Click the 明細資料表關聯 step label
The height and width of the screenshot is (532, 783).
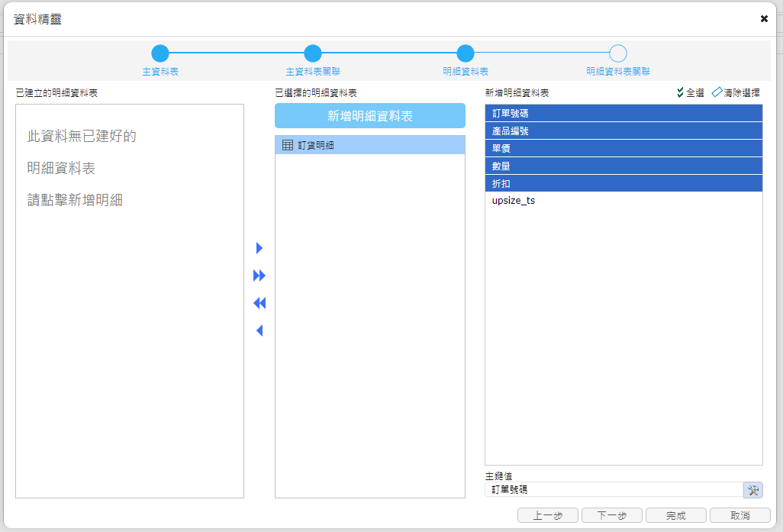[x=618, y=72]
